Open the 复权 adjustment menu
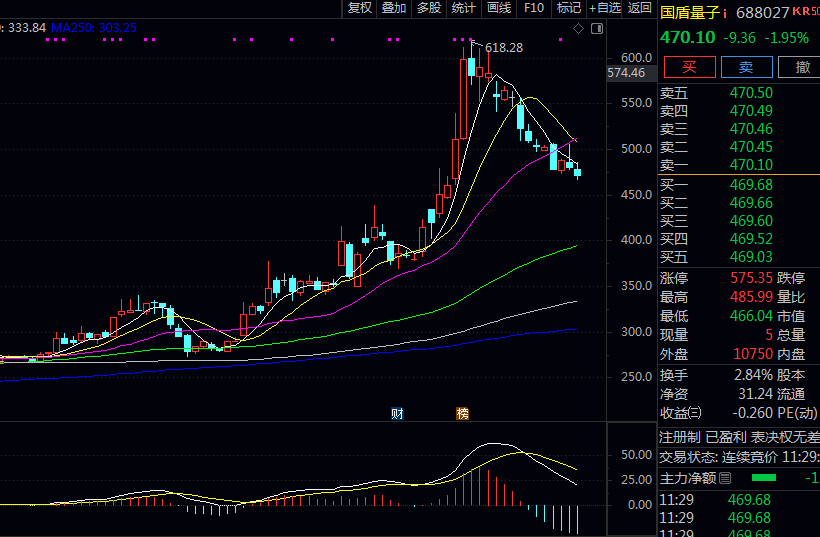Image resolution: width=820 pixels, height=537 pixels. point(360,8)
